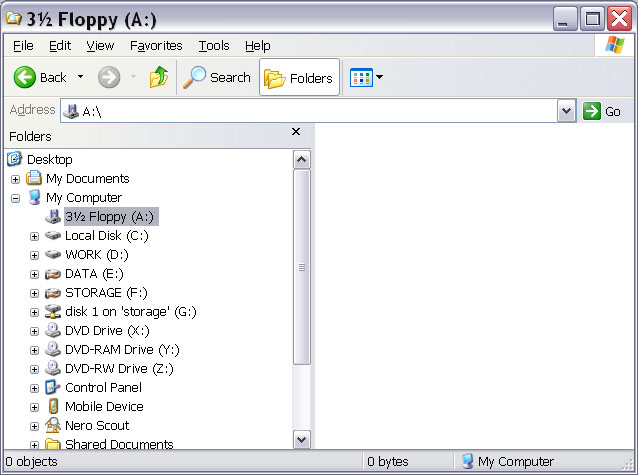Close the Folders pane

pyautogui.click(x=296, y=131)
